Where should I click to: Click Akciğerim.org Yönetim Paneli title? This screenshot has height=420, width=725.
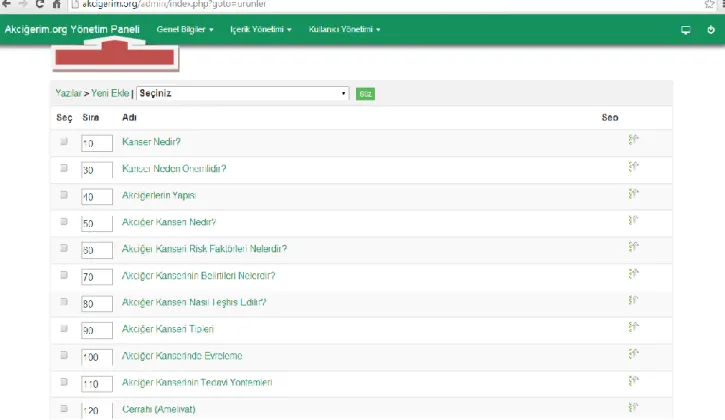click(72, 30)
